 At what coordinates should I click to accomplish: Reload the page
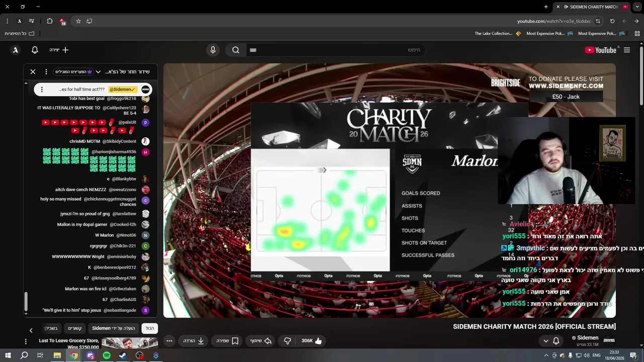click(x=612, y=21)
